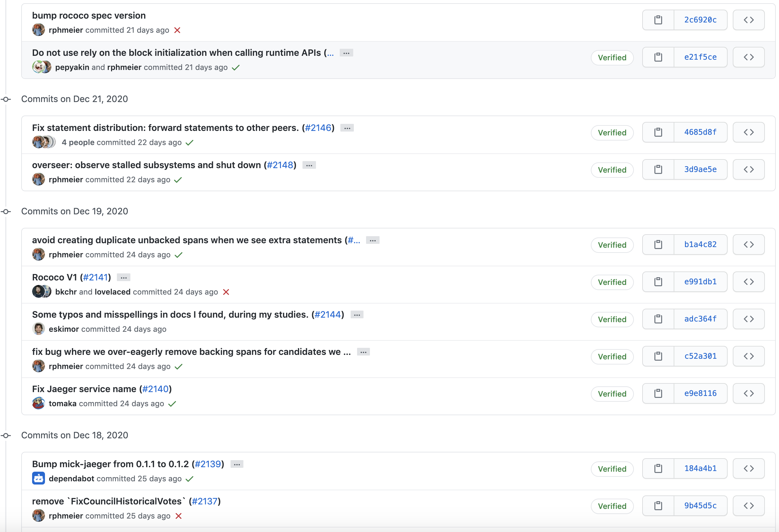This screenshot has width=779, height=532.
Task: Browse repository at commit b1a4c82
Action: 748,245
